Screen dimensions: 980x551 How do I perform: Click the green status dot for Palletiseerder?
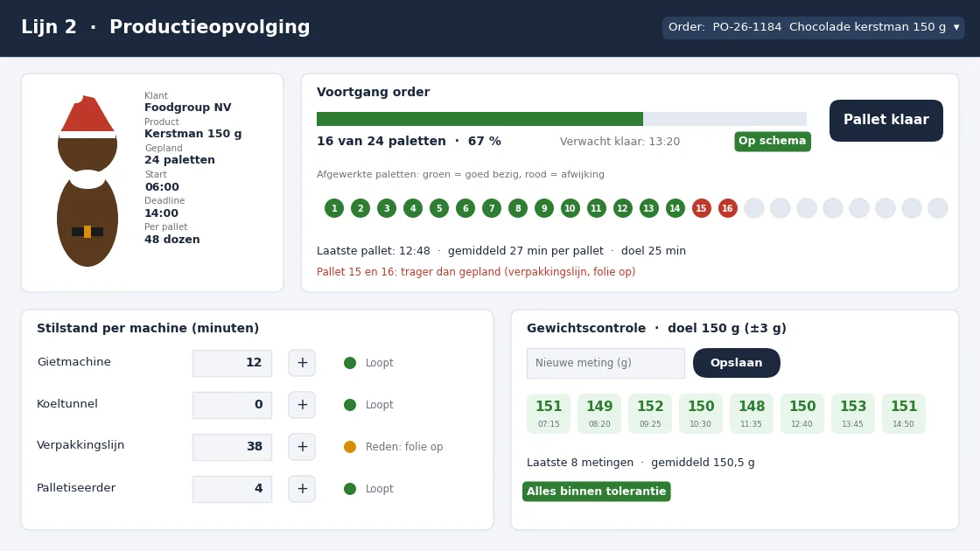(x=350, y=489)
